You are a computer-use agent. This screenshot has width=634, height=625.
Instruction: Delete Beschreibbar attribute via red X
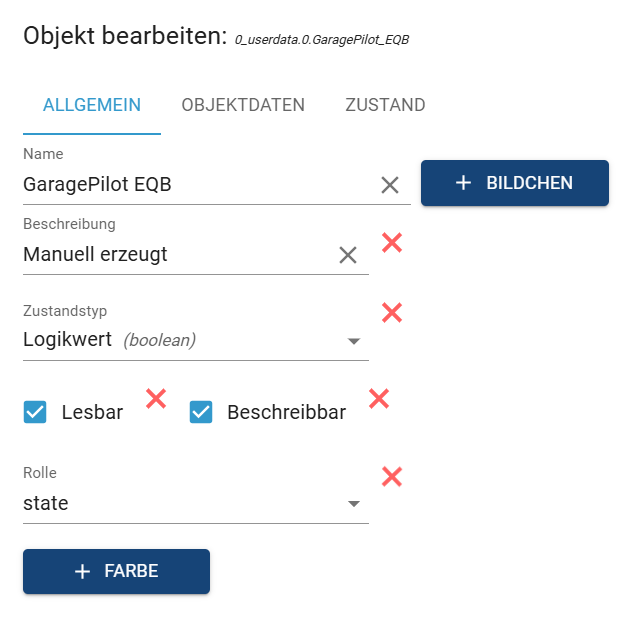coord(378,399)
